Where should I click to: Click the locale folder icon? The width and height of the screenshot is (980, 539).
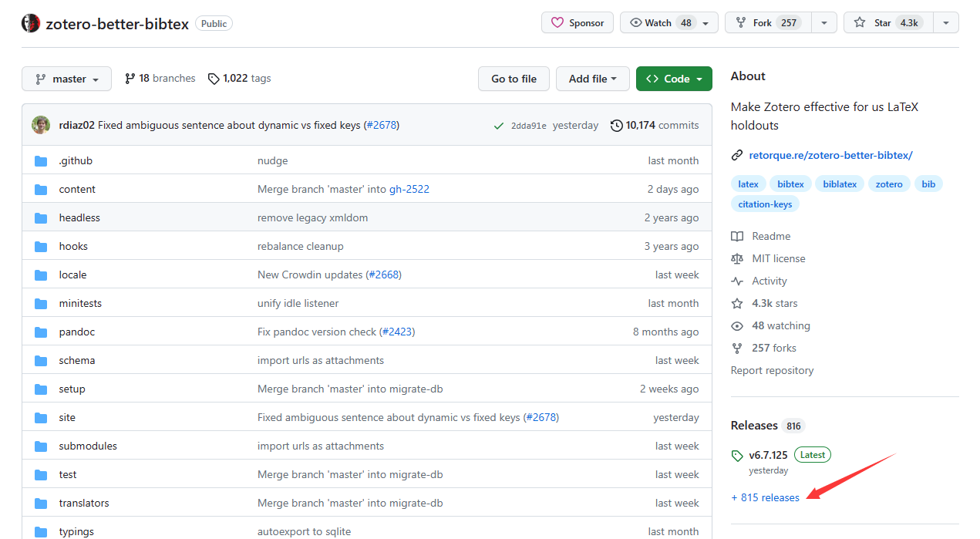[x=41, y=275]
